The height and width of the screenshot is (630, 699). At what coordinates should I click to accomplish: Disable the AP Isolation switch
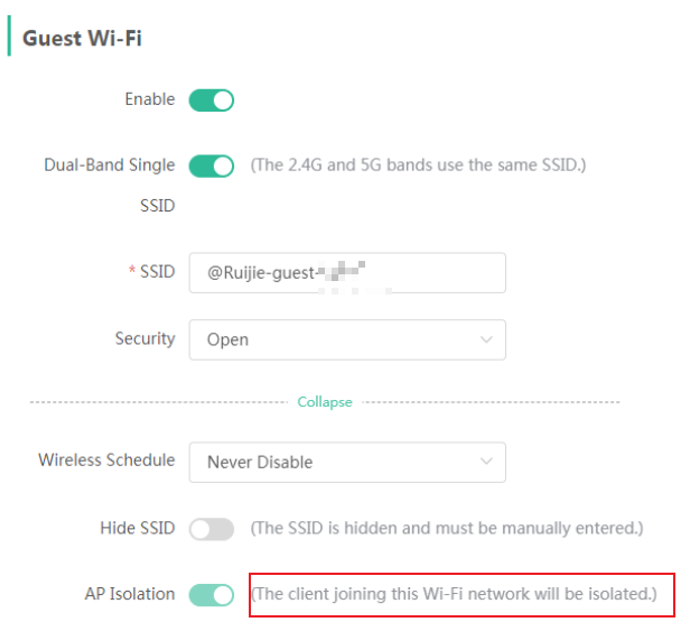211,595
